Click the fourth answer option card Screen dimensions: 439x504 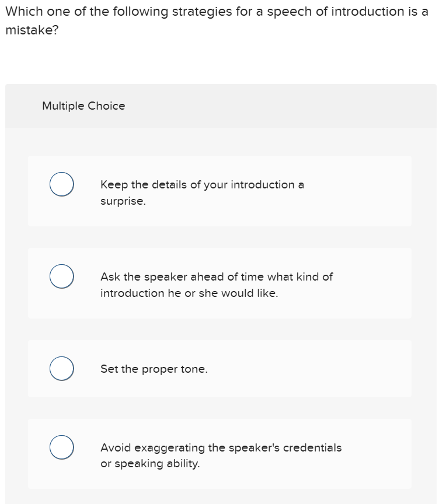point(221,454)
